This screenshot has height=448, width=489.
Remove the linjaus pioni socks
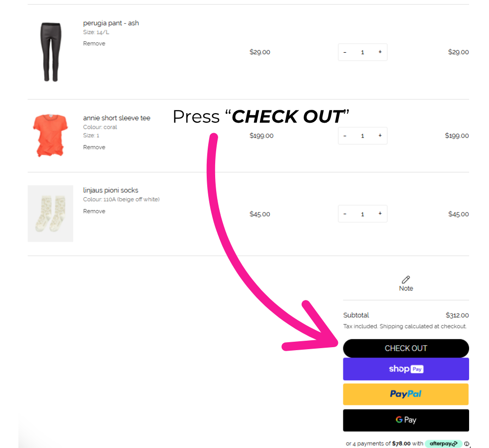coord(94,212)
